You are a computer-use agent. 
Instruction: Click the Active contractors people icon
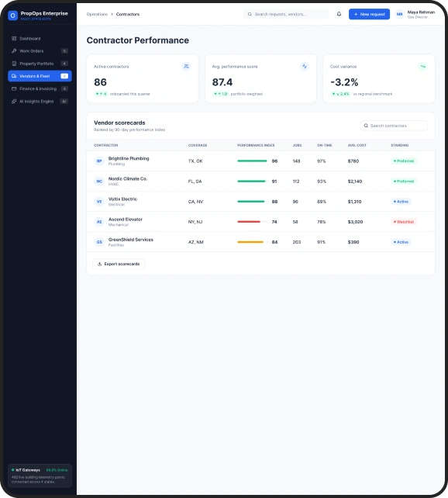pos(186,67)
